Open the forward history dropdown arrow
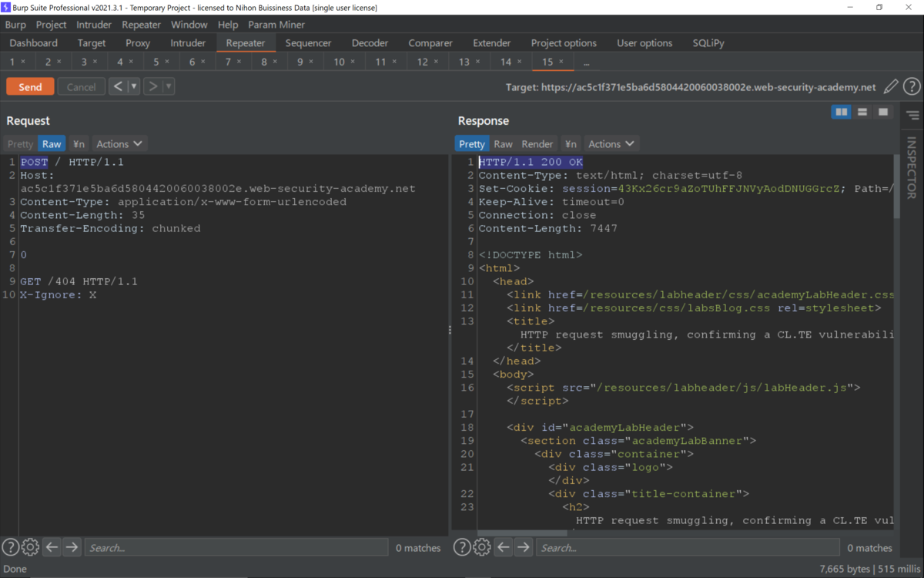This screenshot has width=924, height=578. [x=169, y=86]
